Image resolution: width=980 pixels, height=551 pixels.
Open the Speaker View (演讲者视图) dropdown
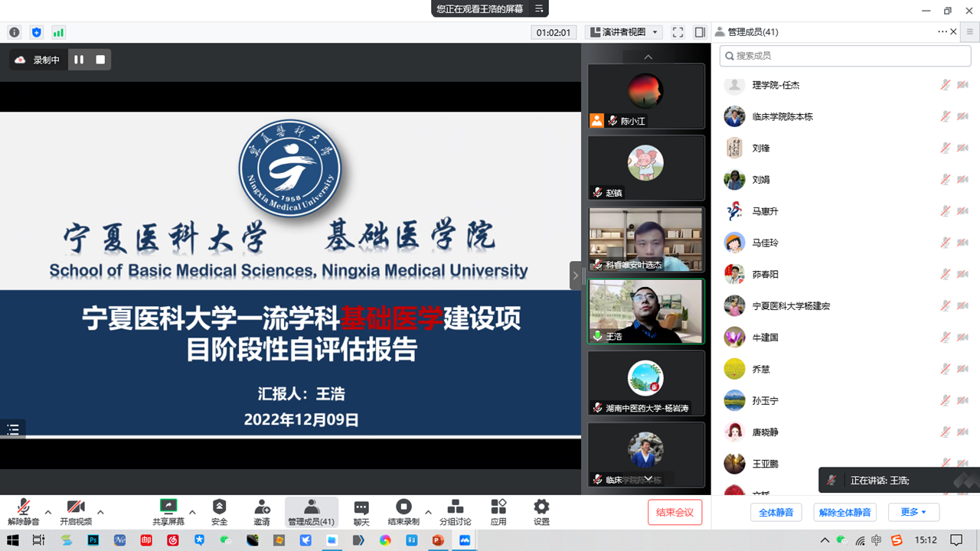pos(624,32)
